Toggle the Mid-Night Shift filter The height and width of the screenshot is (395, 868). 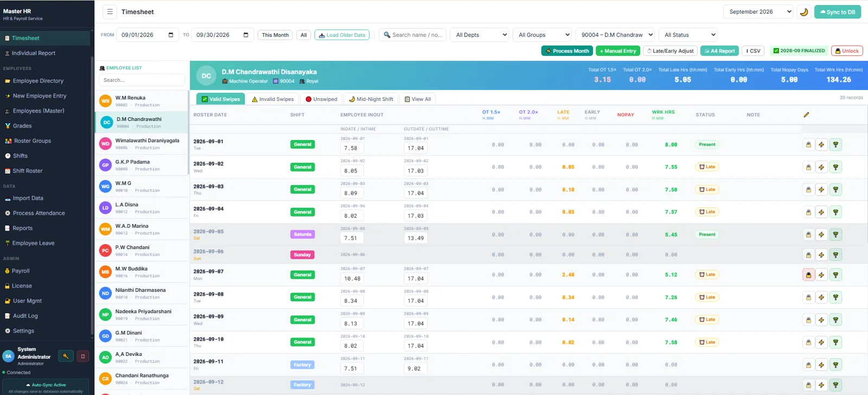point(371,99)
